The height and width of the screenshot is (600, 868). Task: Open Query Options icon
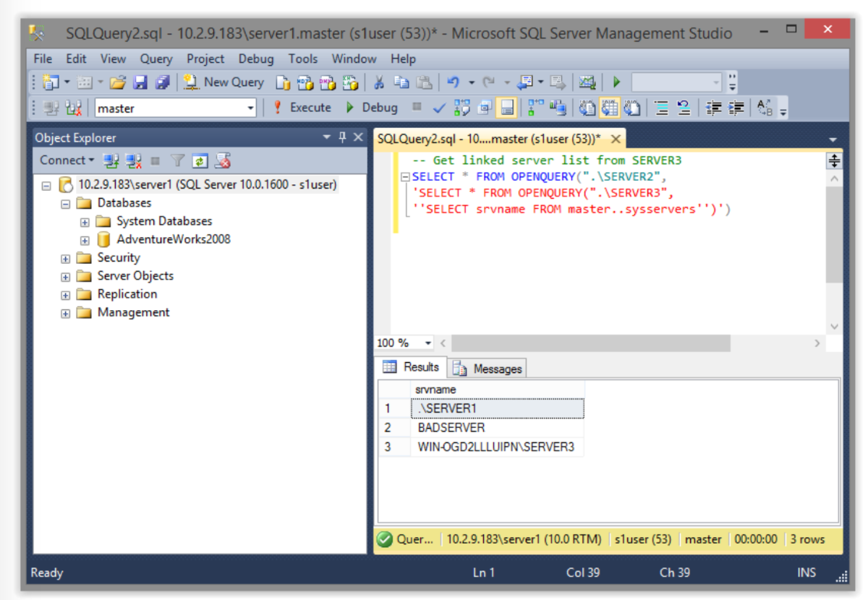point(484,108)
